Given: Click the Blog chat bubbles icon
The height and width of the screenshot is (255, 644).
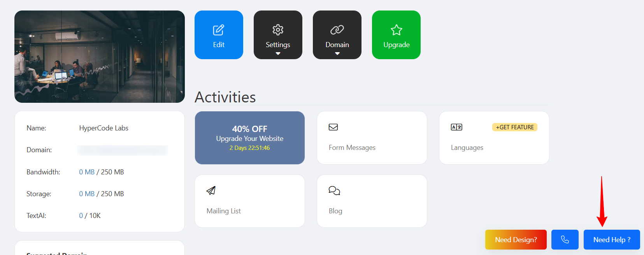Looking at the screenshot, I should tap(334, 190).
